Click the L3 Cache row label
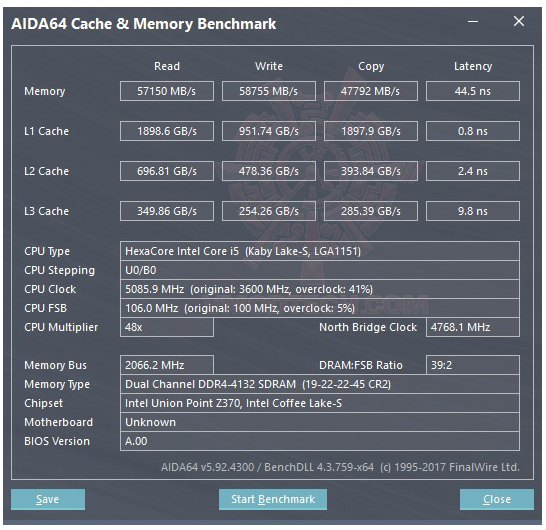This screenshot has height=530, width=546. (46, 211)
